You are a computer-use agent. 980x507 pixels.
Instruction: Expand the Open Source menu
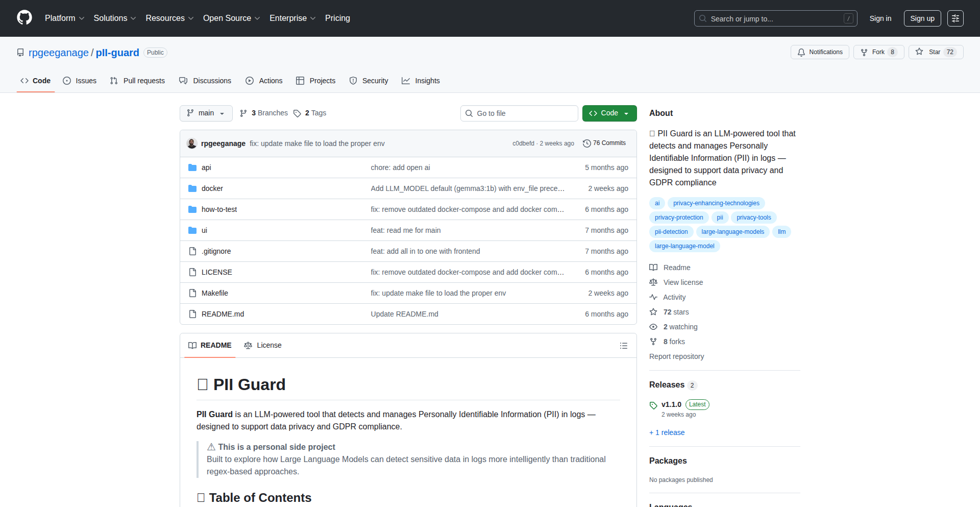pyautogui.click(x=231, y=18)
